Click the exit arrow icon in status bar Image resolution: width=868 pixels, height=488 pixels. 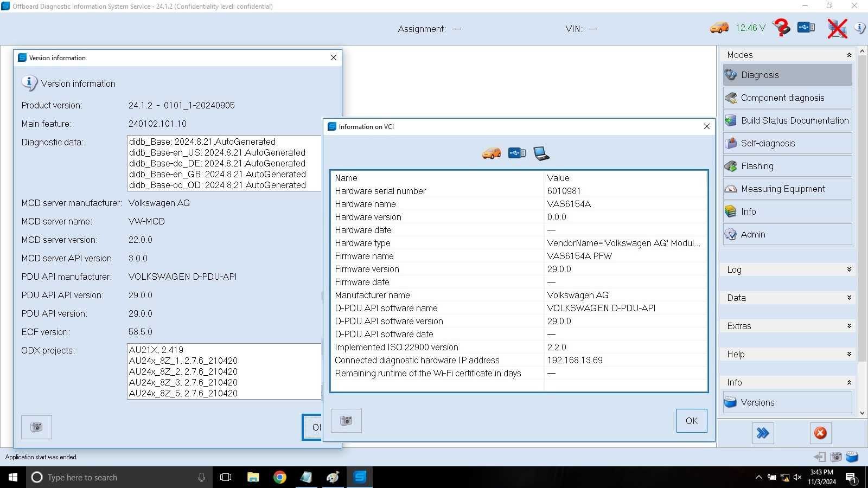(x=820, y=457)
